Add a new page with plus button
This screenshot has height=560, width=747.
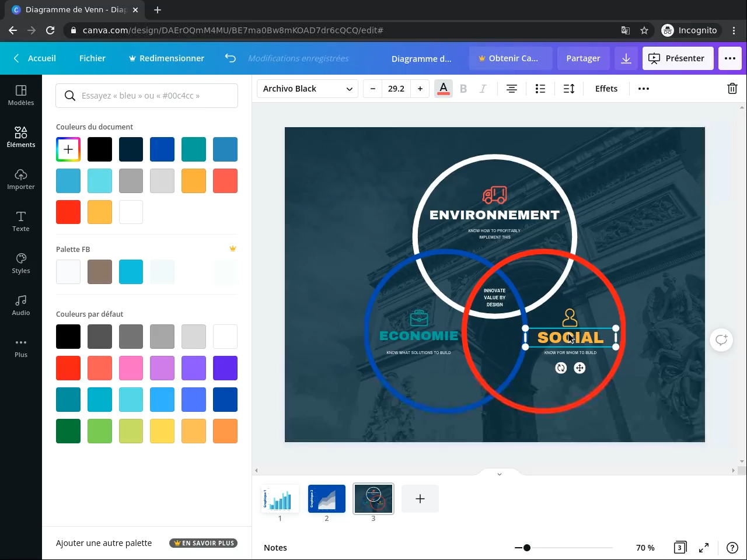click(420, 499)
